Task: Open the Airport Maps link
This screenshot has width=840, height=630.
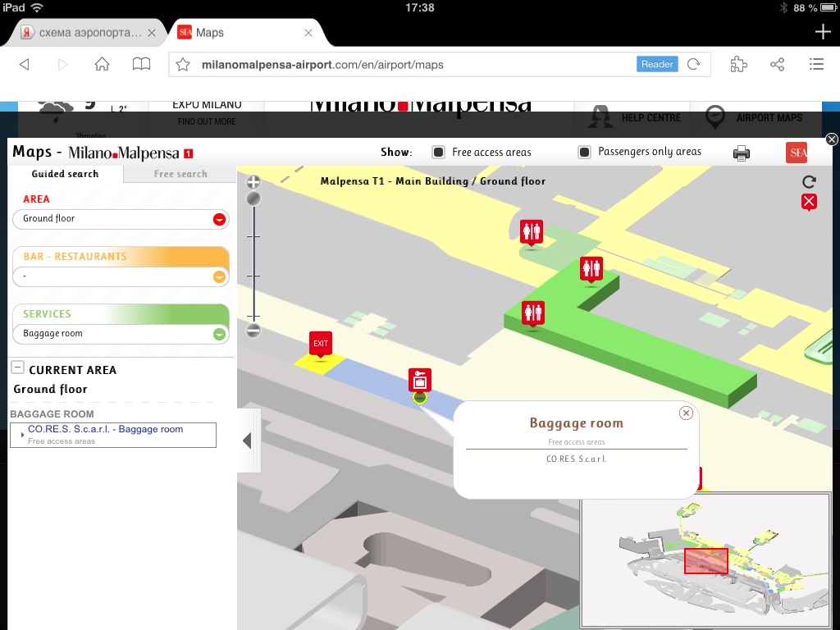Action: [755, 117]
